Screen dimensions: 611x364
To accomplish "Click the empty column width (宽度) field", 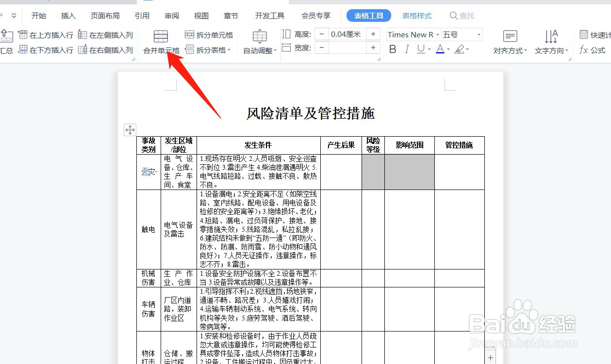I will click(x=347, y=48).
